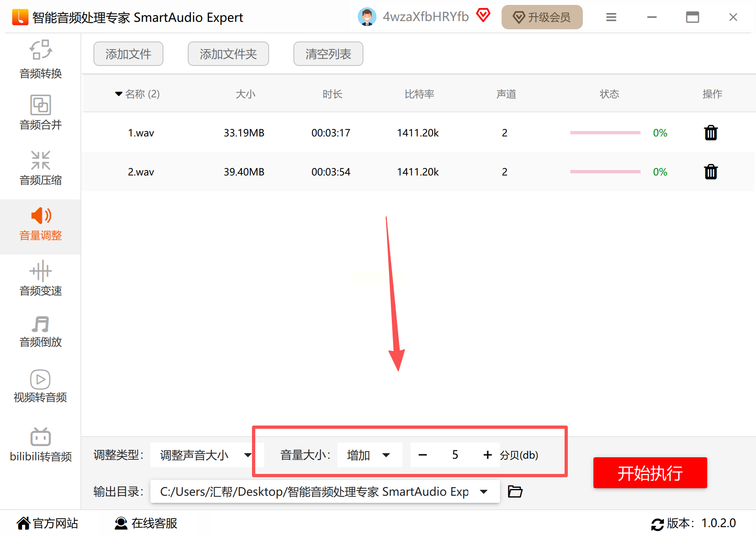Click the 比特率 column header
The image size is (756, 537).
pyautogui.click(x=419, y=94)
